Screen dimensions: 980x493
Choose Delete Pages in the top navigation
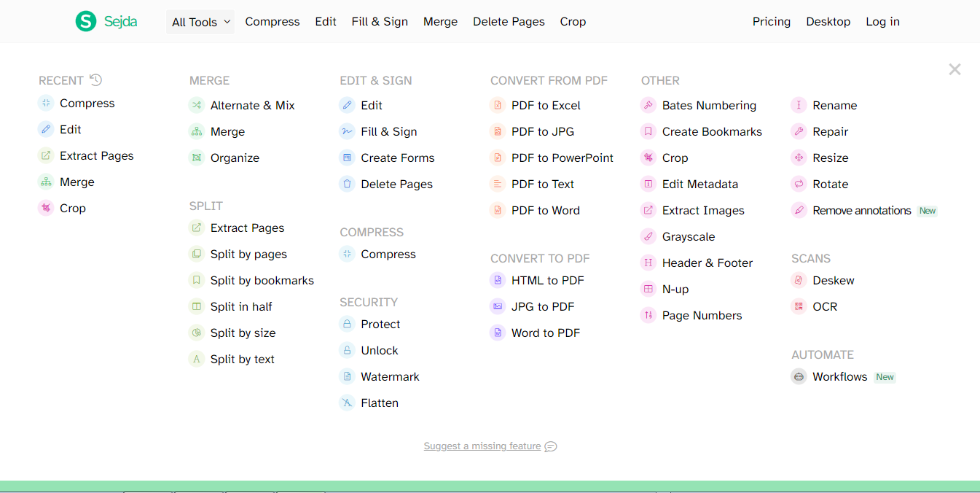coord(509,22)
